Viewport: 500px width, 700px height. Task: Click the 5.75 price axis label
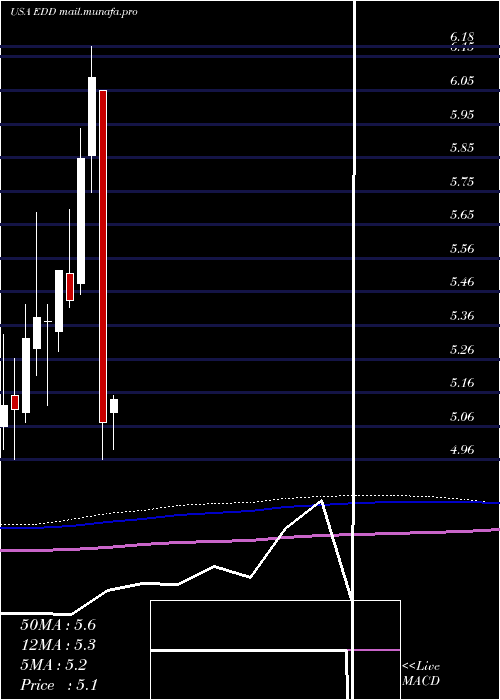coord(462,182)
